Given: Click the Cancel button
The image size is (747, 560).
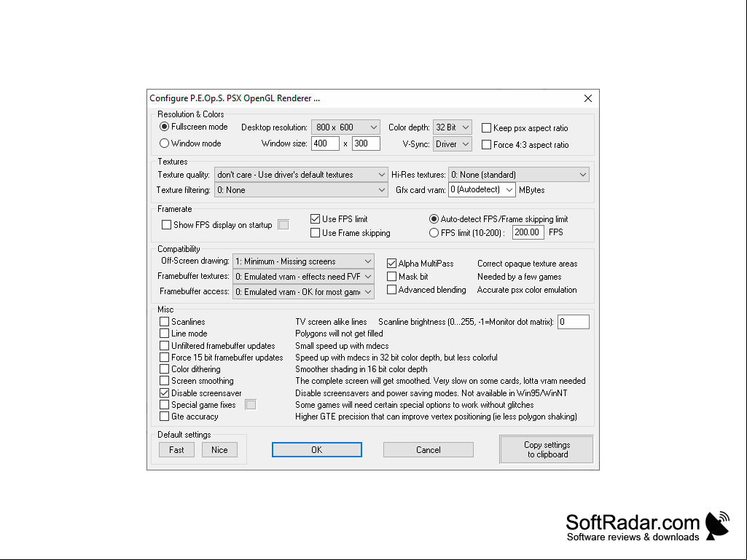Looking at the screenshot, I should [429, 450].
